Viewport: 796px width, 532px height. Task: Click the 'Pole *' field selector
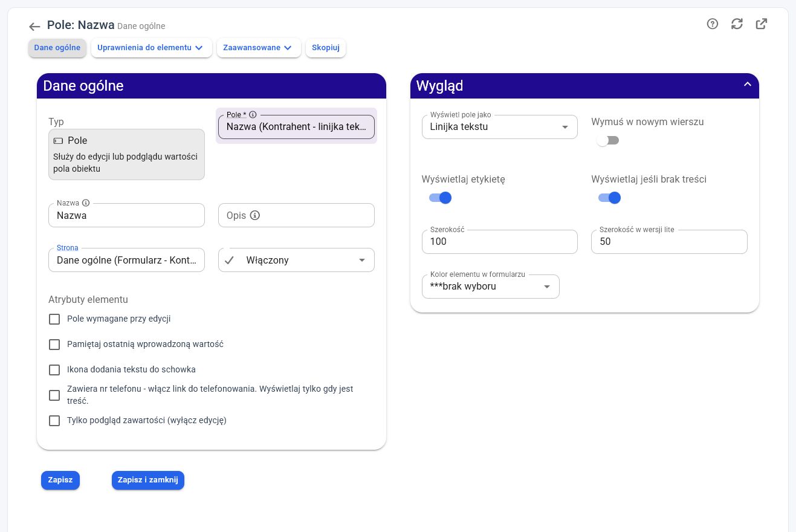(296, 127)
